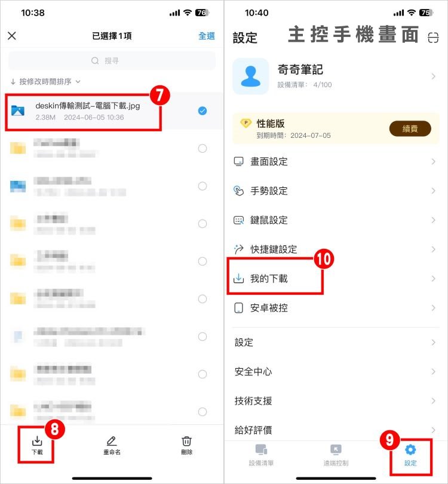Image resolution: width=448 pixels, height=484 pixels.
Task: Open 按修改時間排序 sort dropdown
Action: [45, 82]
